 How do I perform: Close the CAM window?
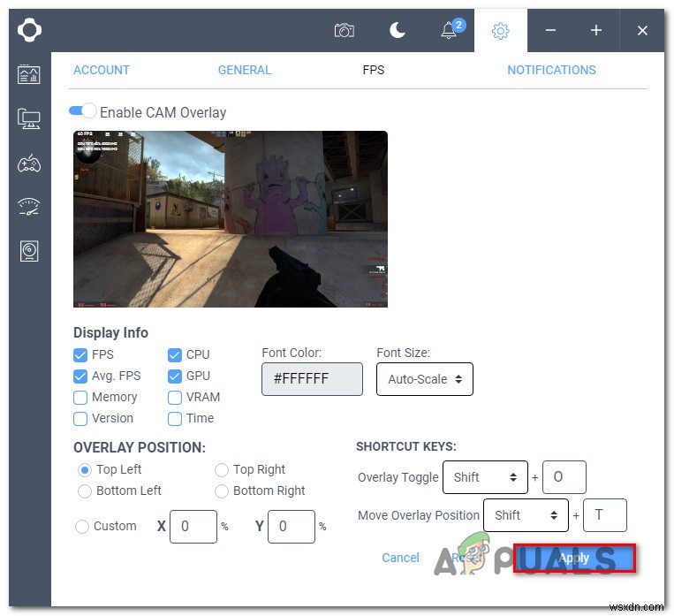pyautogui.click(x=642, y=31)
